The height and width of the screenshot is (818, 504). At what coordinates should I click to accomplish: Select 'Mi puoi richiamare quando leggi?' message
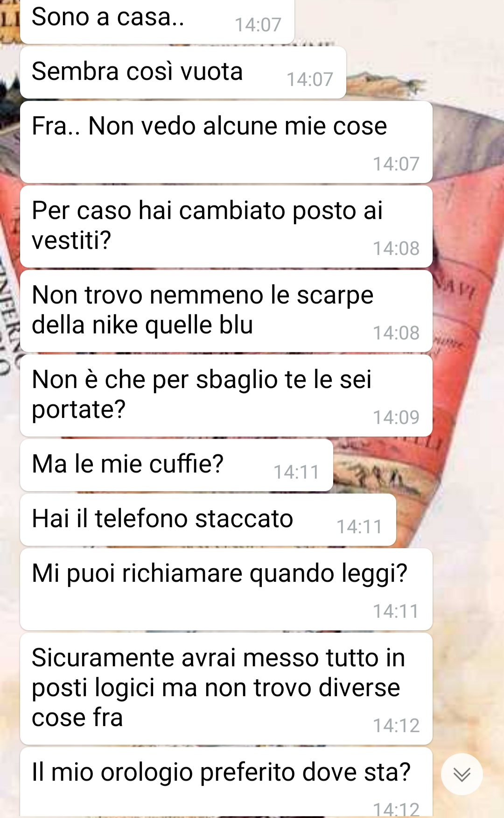[226, 589]
